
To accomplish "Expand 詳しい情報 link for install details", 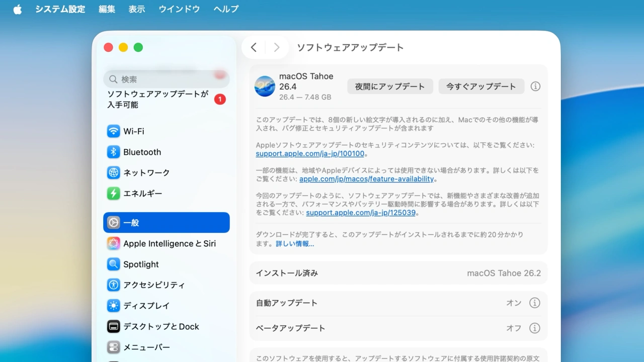I will pos(295,244).
